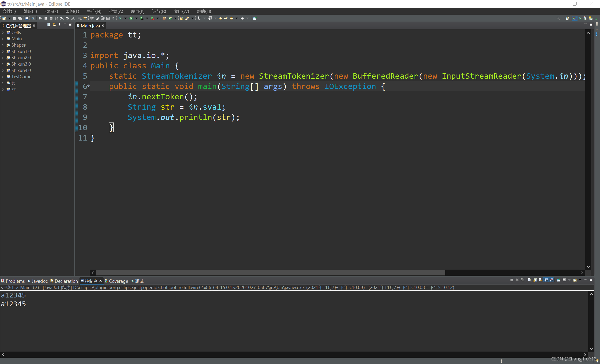Open the 运行(R) menu
This screenshot has width=600, height=364.
tap(159, 11)
